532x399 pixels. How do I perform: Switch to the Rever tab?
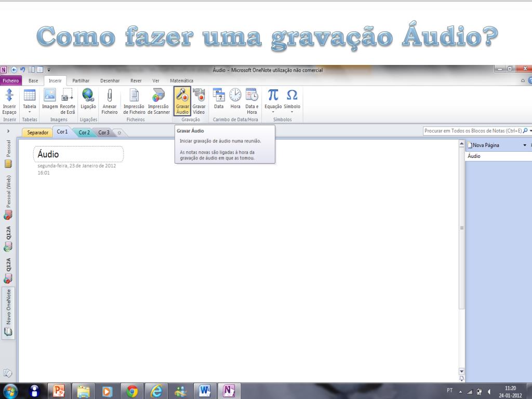(x=136, y=81)
